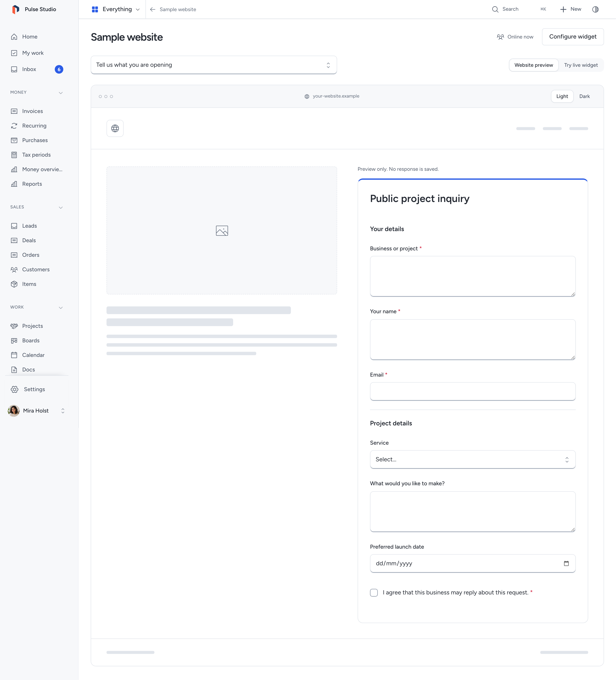Open the Boards layout icon
The width and height of the screenshot is (616, 680).
(x=14, y=341)
